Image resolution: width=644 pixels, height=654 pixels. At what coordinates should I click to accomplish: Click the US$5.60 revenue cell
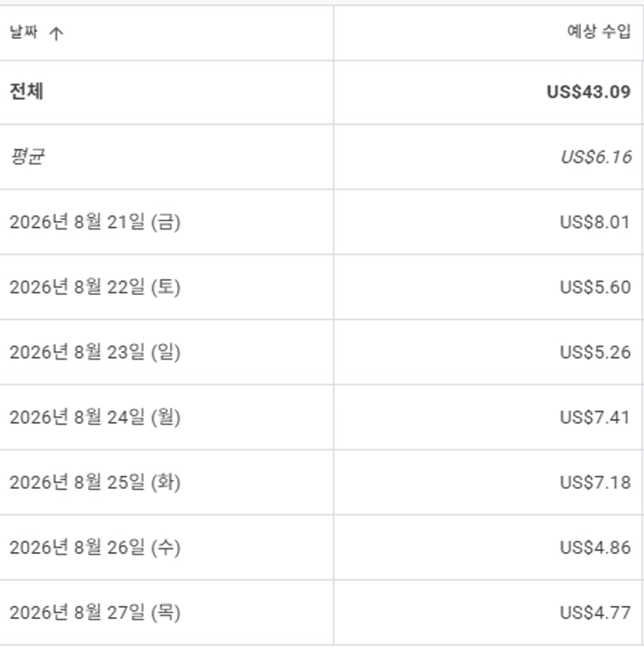(595, 287)
